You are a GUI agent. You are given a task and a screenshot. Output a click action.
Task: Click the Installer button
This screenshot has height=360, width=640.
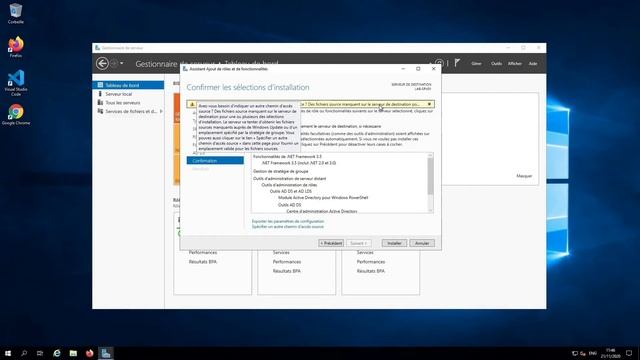(394, 243)
